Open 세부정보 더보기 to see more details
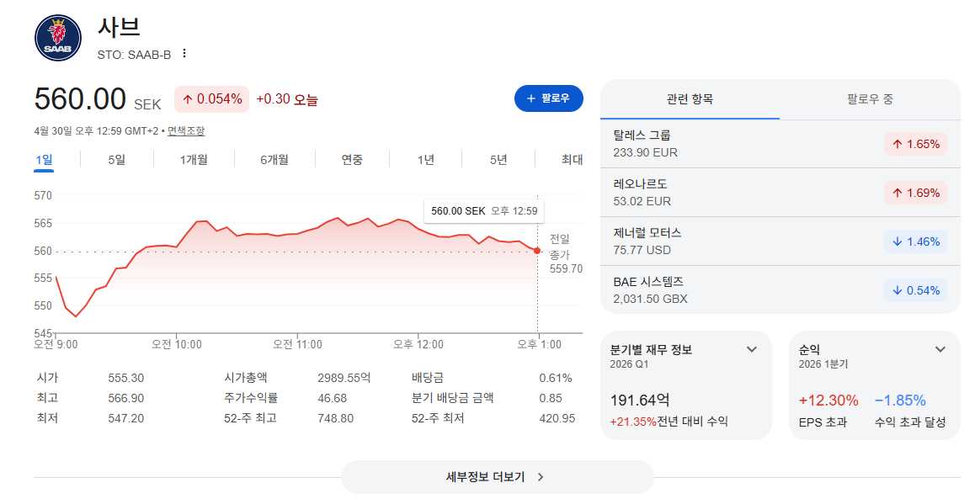The width and height of the screenshot is (980, 504). tap(497, 477)
